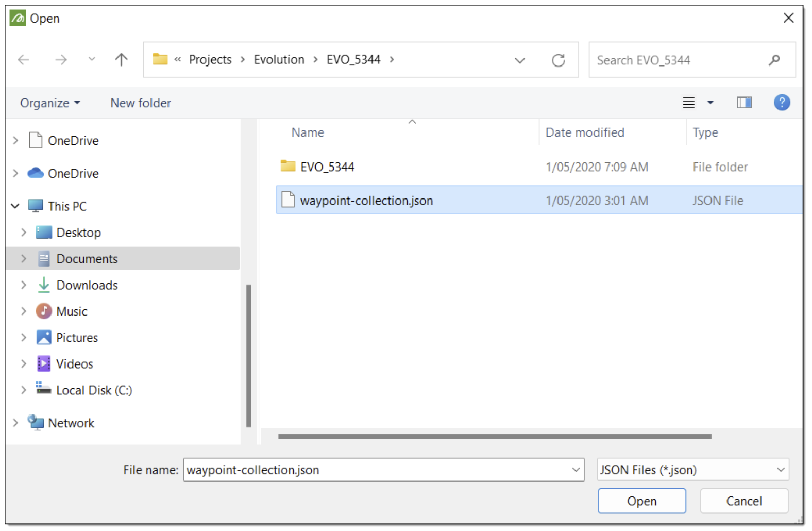Click the view layout list icon
The width and height of the screenshot is (812, 531).
(x=688, y=103)
